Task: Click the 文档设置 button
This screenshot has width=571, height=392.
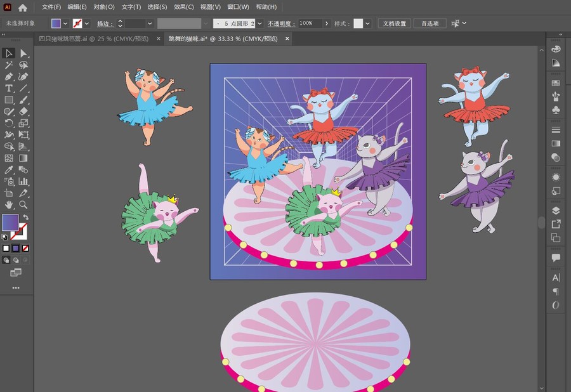Action: (395, 23)
